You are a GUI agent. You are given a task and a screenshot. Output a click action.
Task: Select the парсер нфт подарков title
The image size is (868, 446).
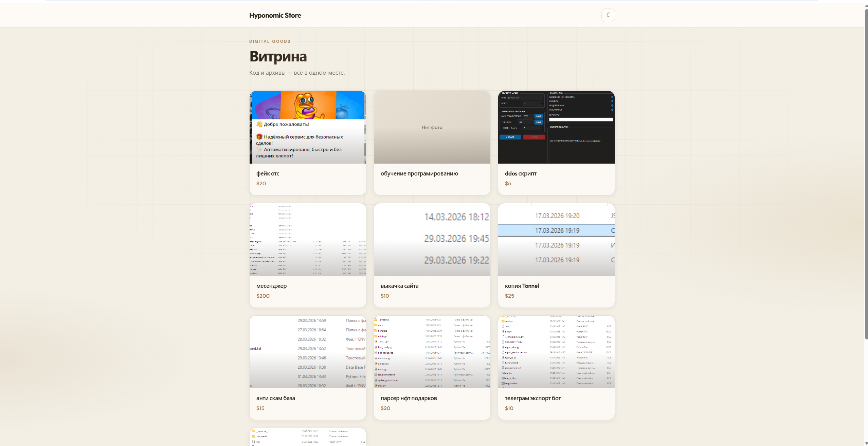[409, 398]
